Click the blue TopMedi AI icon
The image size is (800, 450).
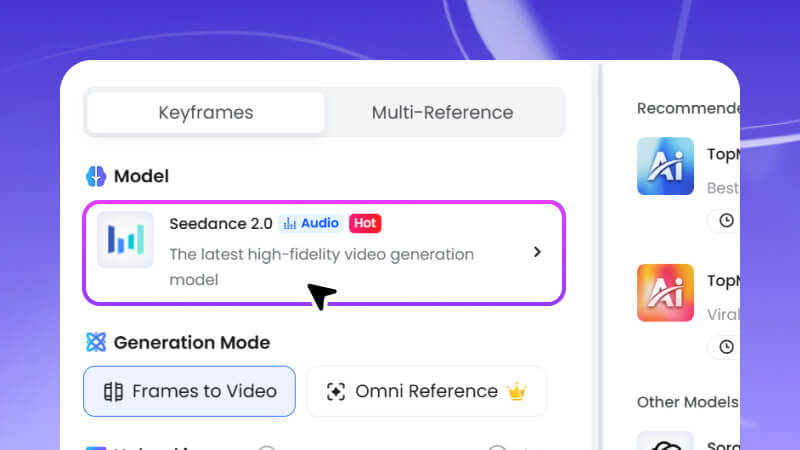(x=665, y=166)
